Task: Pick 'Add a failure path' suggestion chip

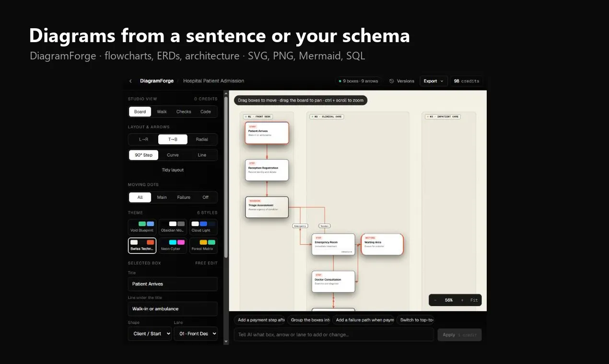Action: point(364,320)
